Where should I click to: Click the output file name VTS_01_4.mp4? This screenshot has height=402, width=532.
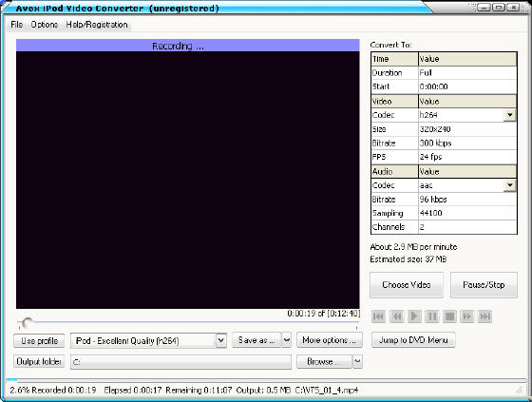(327, 390)
